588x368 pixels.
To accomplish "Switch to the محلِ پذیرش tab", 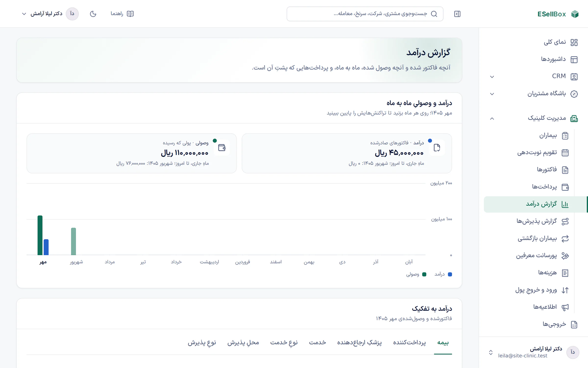I will click(x=243, y=342).
